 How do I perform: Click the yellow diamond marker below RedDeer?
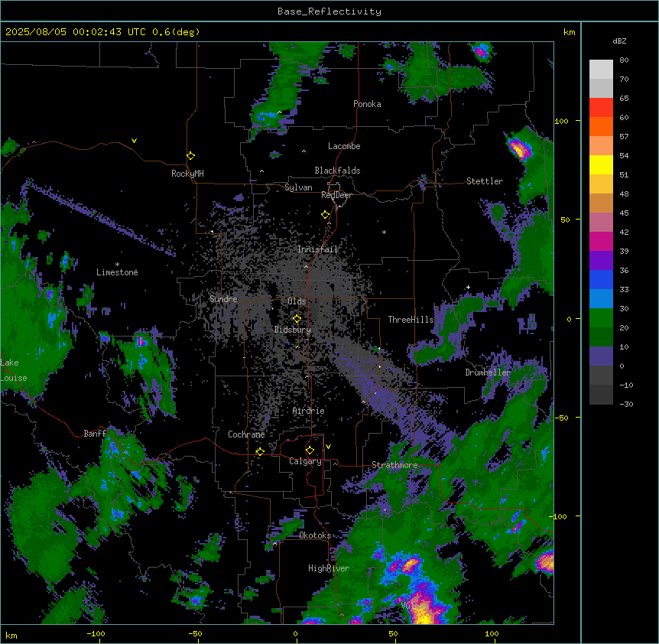coord(326,215)
